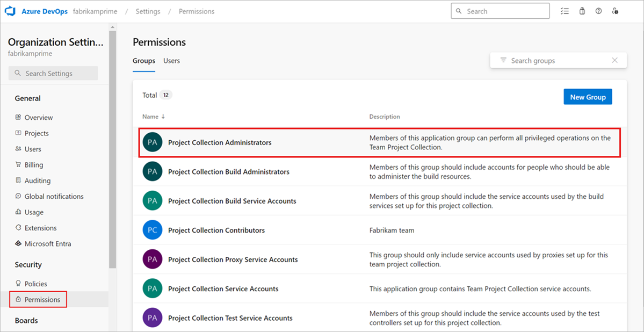Click Project Collection Service Accounts avatar
This screenshot has width=644, height=332.
pos(153,288)
